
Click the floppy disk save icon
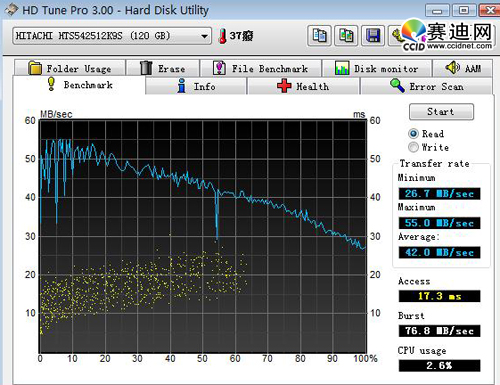(x=373, y=35)
